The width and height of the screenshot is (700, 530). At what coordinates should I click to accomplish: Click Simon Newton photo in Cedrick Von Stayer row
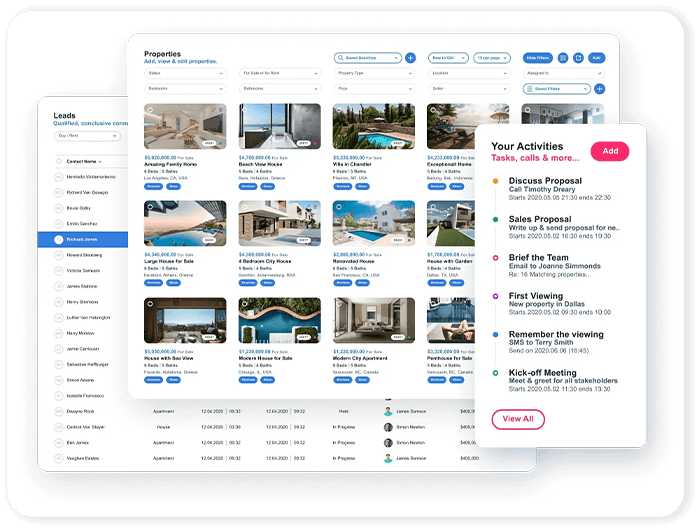tap(388, 427)
